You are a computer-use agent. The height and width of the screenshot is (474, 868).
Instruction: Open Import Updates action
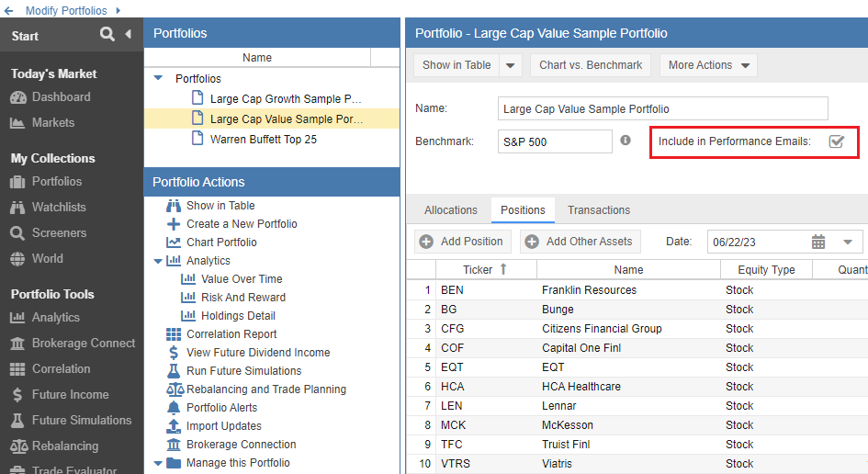[x=214, y=426]
